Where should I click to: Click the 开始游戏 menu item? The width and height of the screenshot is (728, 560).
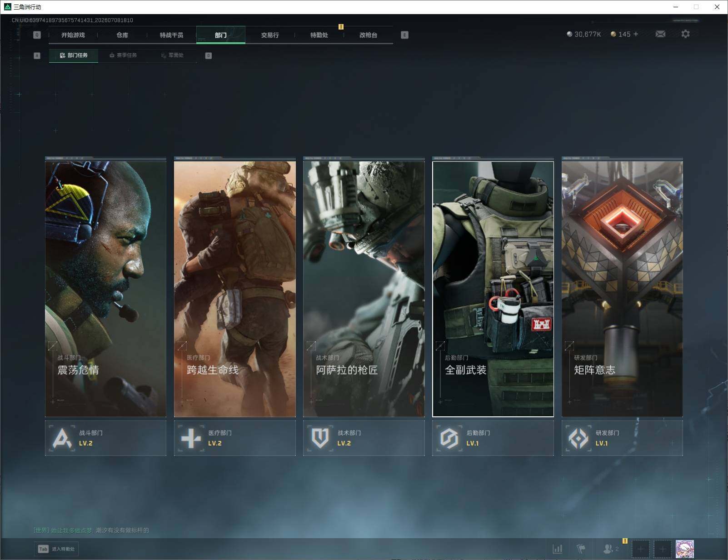click(73, 35)
